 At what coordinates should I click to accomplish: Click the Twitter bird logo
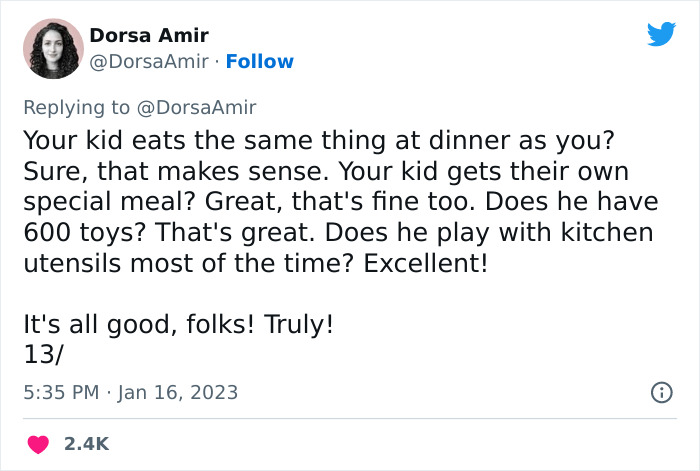coord(661,34)
